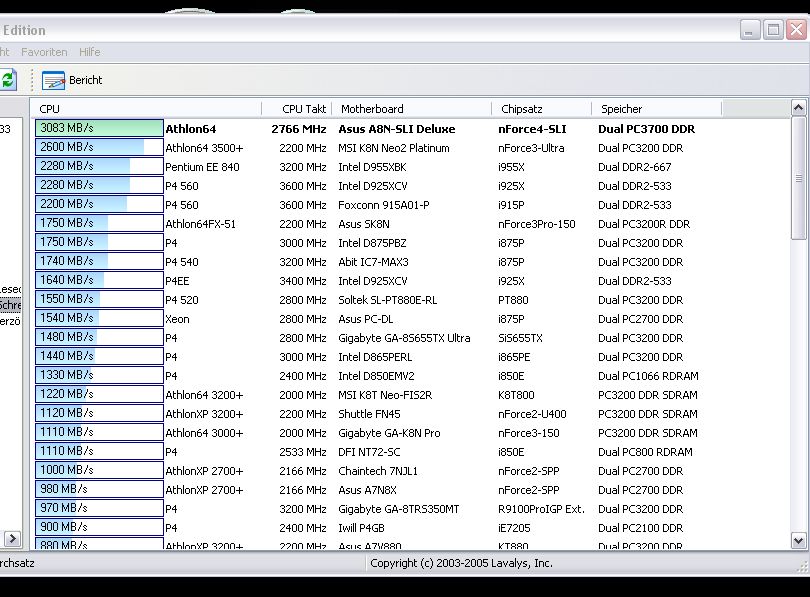The image size is (810, 597).
Task: Sort by the Motherboard column header
Action: [412, 109]
